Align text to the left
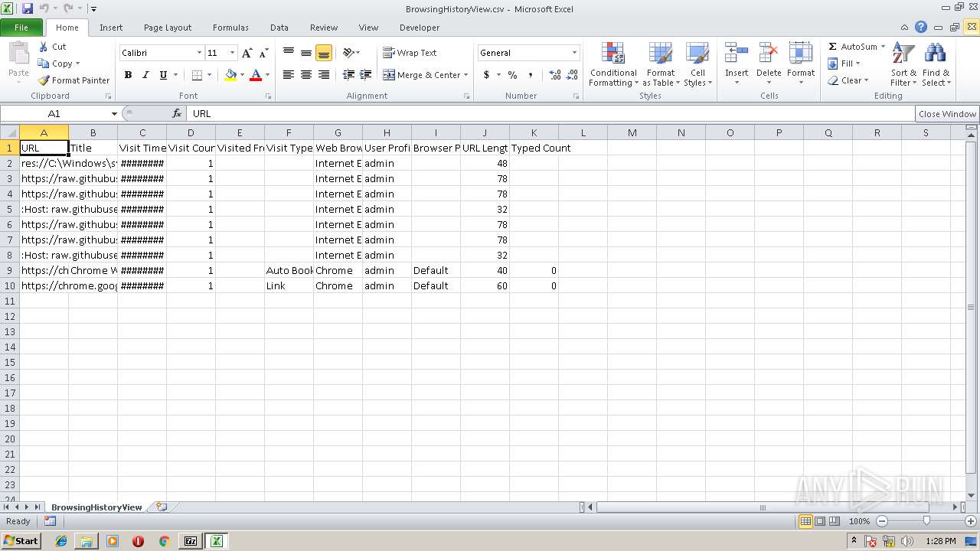Screen dimensions: 980x551 coord(289,75)
